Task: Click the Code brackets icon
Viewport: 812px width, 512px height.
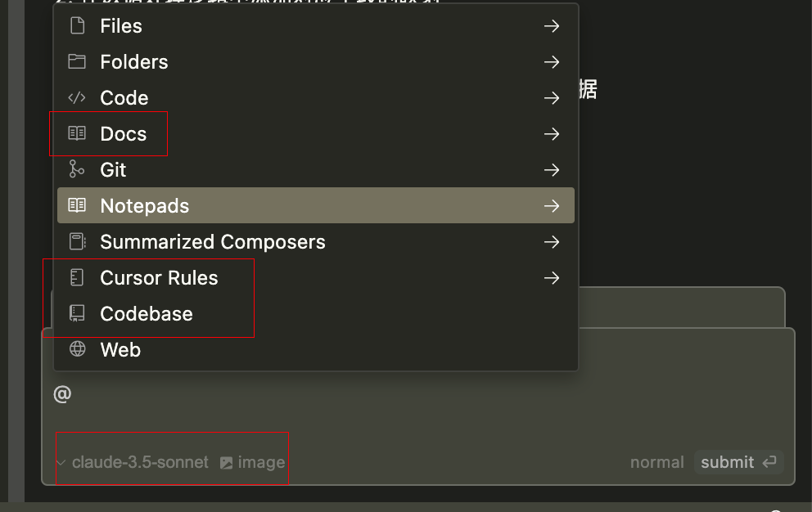Action: pyautogui.click(x=77, y=97)
